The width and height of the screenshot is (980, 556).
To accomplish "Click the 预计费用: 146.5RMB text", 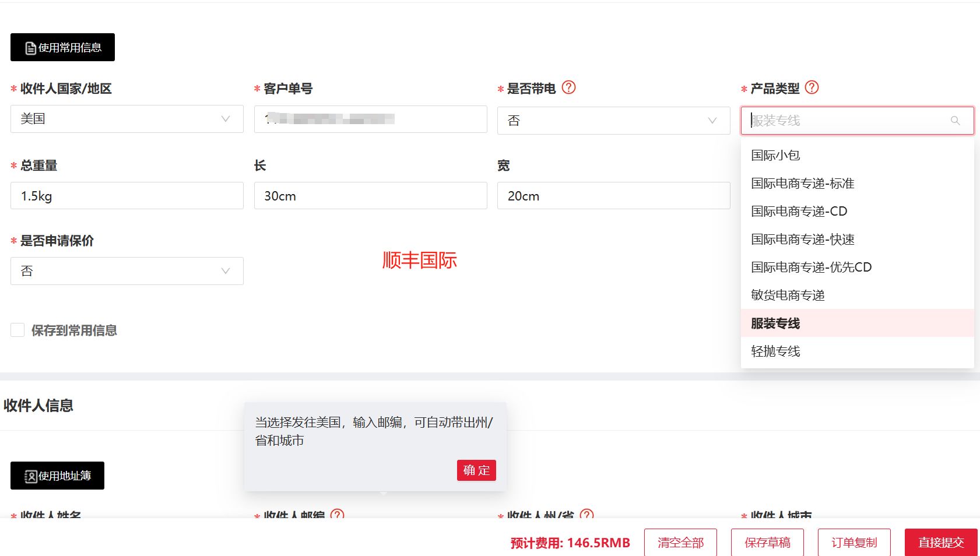I will click(570, 543).
